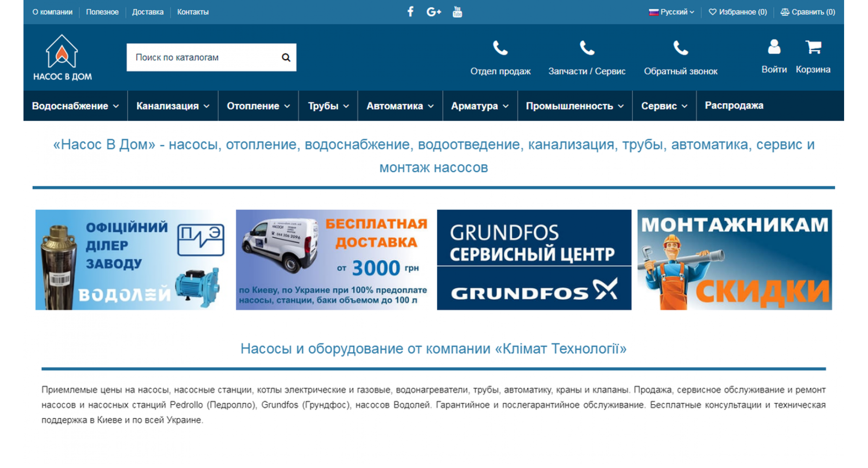
Task: Expand the Трубы menu
Action: tap(328, 106)
